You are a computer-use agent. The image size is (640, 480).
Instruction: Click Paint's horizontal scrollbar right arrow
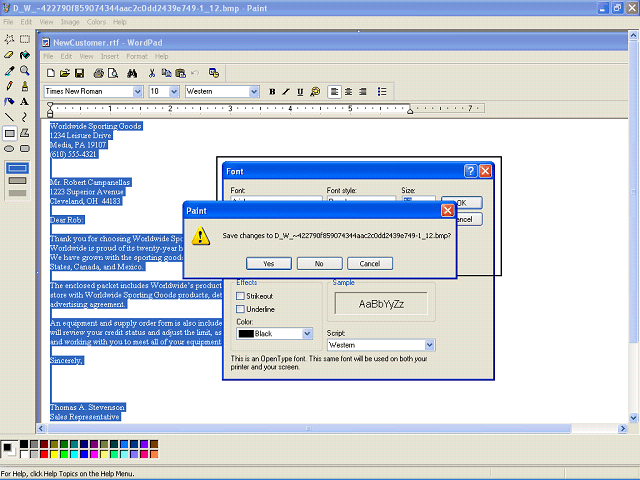(x=622, y=428)
